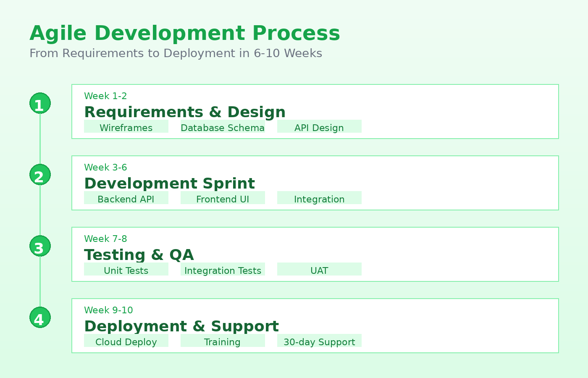Viewport: 588px width, 378px height.
Task: Select the Integration tag in Development Sprint
Action: pyautogui.click(x=319, y=198)
